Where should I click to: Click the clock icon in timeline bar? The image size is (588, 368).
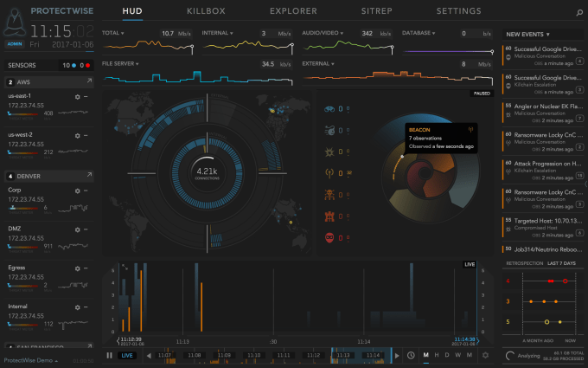pyautogui.click(x=411, y=355)
